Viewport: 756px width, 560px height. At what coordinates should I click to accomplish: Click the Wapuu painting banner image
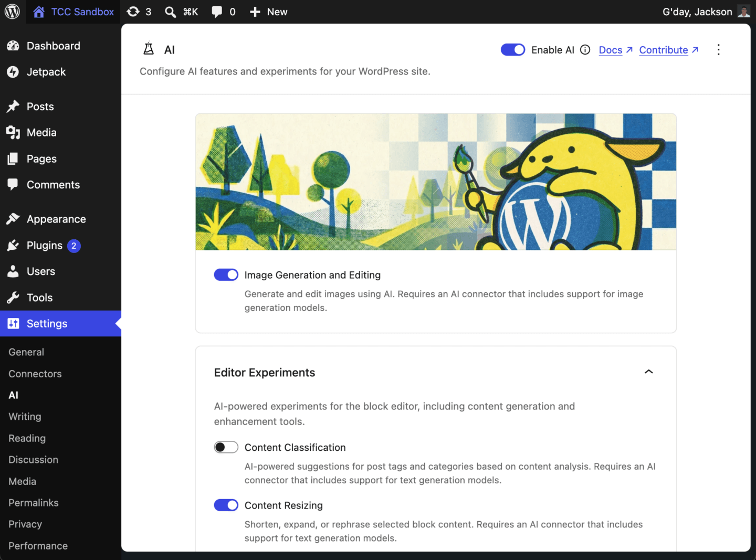point(436,182)
